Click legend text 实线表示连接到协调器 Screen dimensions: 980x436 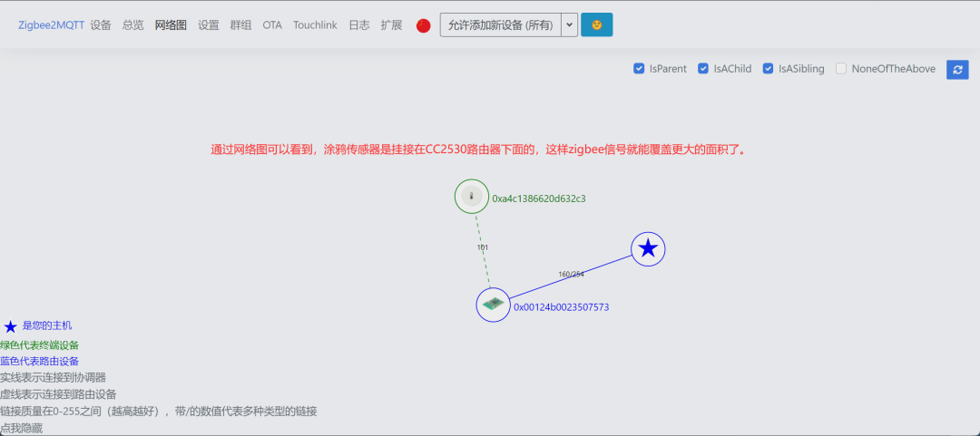pyautogui.click(x=54, y=377)
